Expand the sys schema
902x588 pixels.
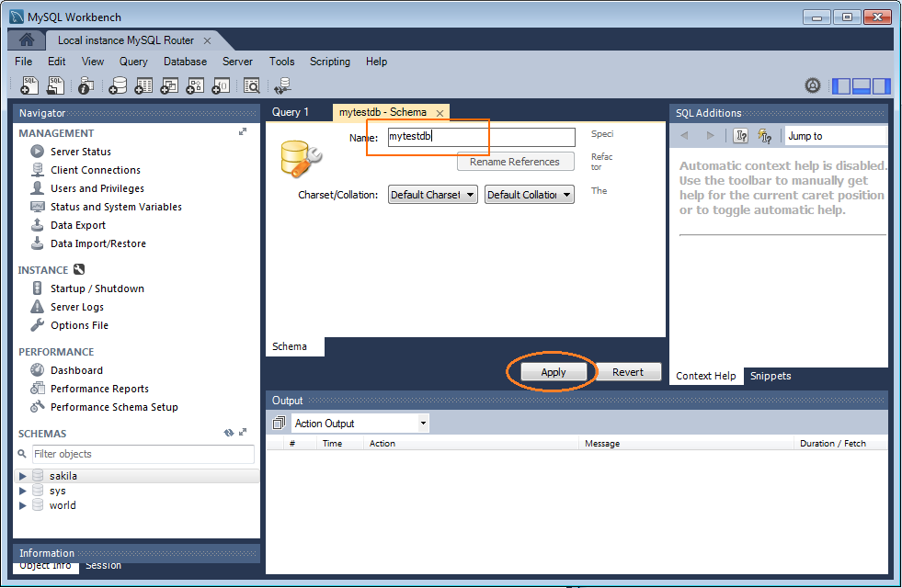pos(22,491)
